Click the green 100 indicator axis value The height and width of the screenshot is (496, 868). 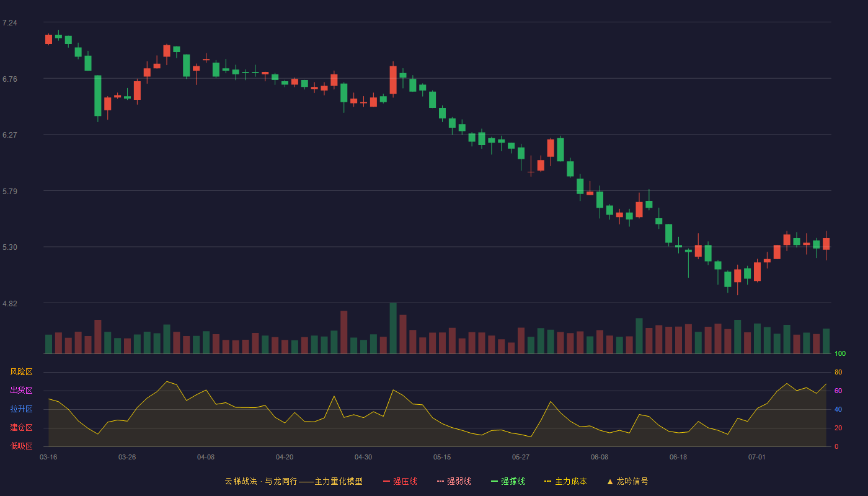[840, 354]
